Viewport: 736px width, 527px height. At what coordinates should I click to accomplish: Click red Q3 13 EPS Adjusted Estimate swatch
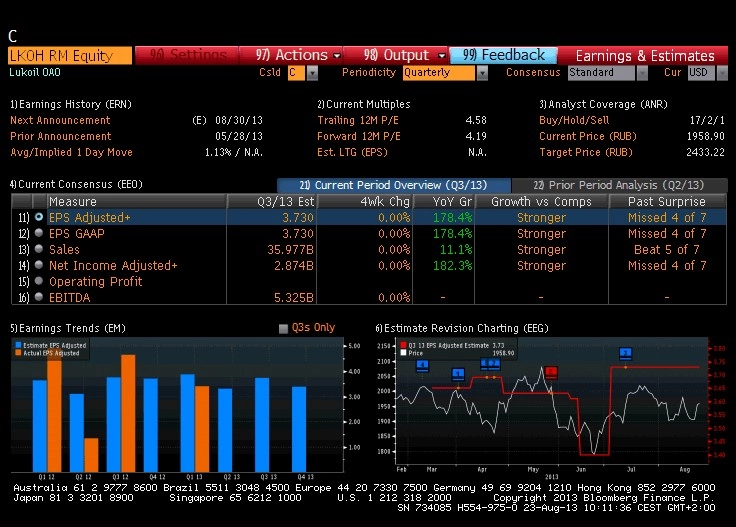pyautogui.click(x=403, y=345)
